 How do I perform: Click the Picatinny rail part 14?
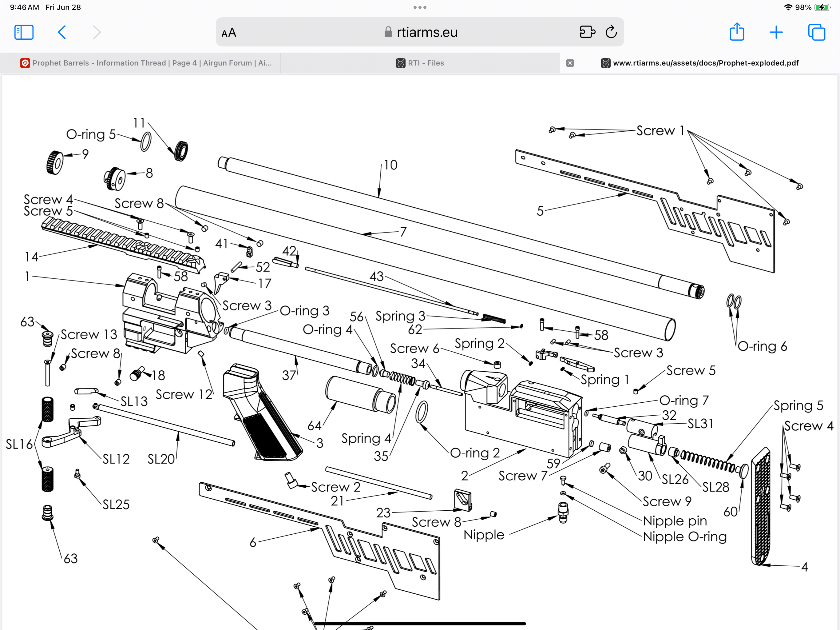(x=123, y=245)
